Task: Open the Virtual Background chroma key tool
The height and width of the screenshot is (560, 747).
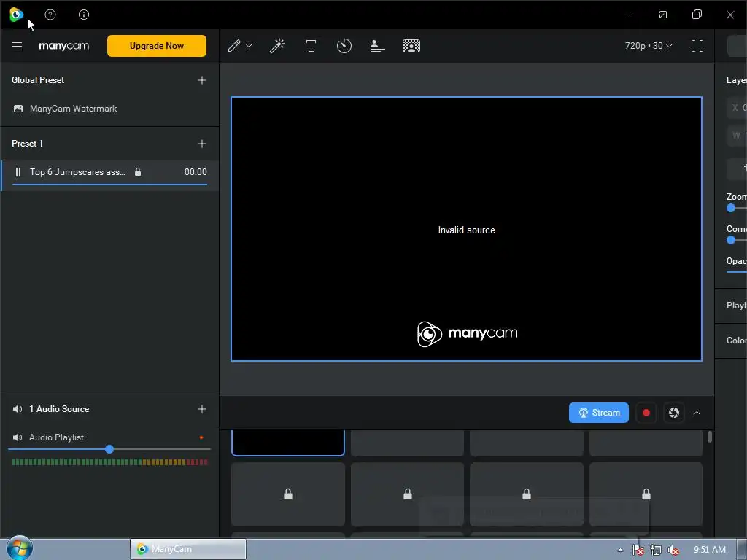Action: (x=411, y=46)
